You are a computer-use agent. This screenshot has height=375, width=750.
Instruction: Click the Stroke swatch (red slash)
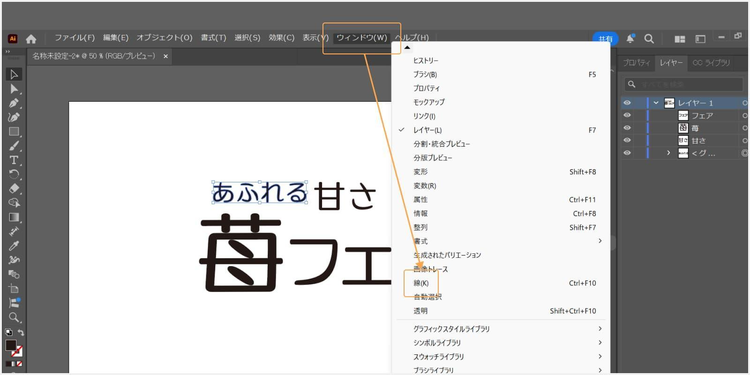click(x=17, y=352)
